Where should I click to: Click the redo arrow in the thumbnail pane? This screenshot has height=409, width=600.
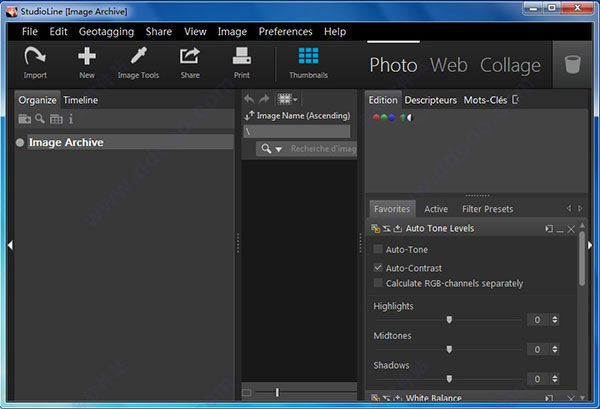tap(264, 99)
